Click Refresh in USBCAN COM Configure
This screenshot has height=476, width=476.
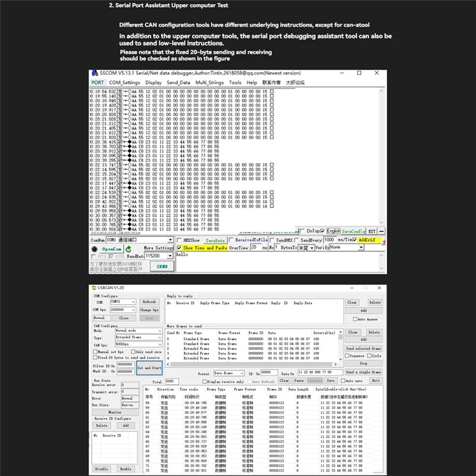(x=149, y=302)
